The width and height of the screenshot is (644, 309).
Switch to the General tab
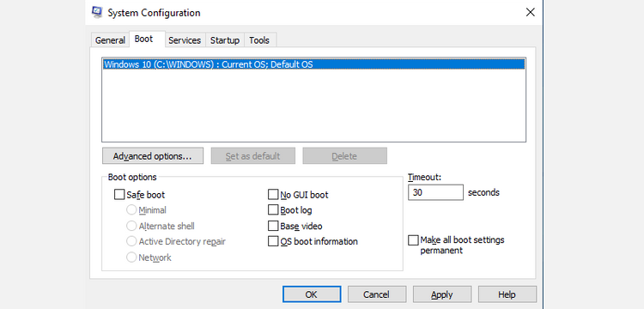110,40
